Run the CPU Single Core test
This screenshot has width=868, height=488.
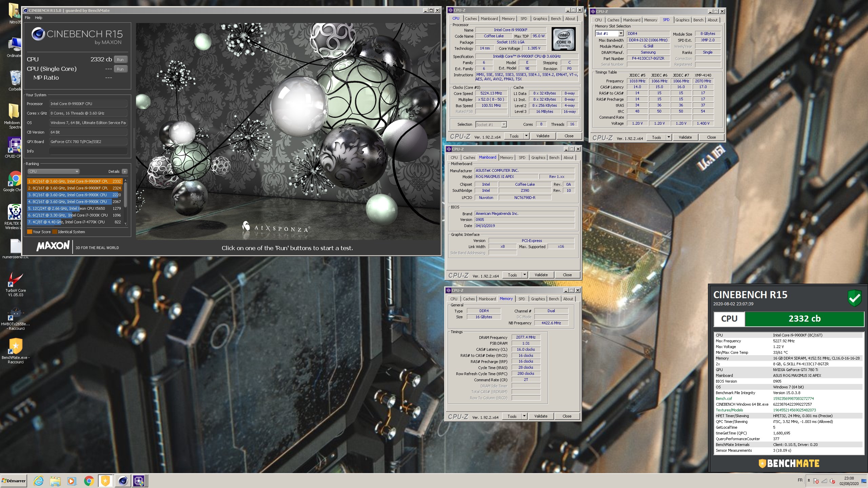click(120, 69)
